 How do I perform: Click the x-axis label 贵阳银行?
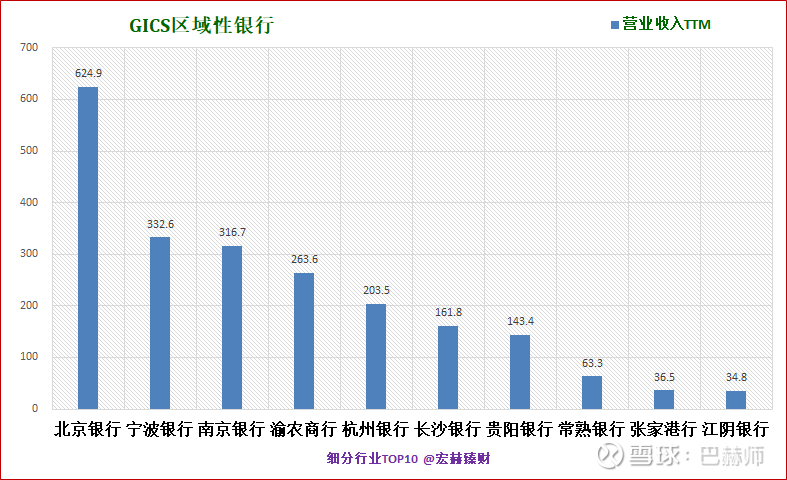tap(519, 429)
